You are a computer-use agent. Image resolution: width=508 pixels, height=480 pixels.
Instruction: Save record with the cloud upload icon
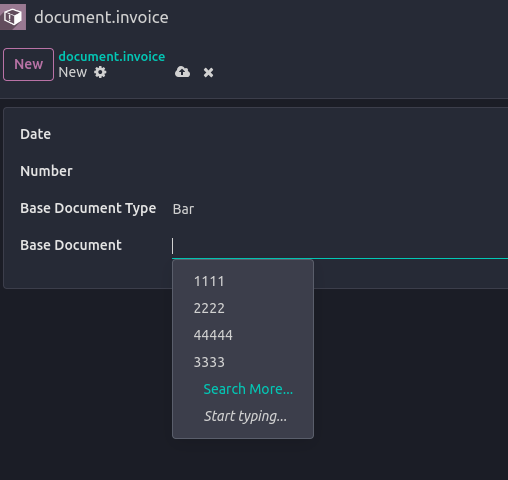pyautogui.click(x=182, y=72)
